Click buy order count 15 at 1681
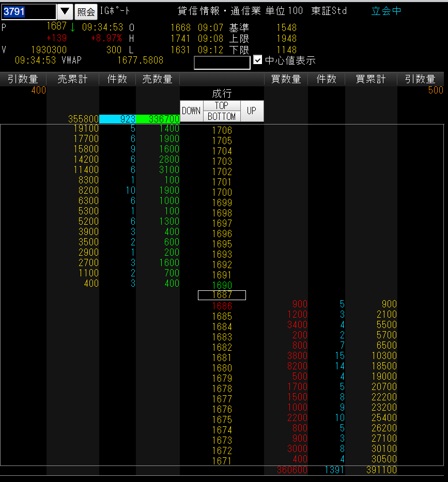 (340, 355)
